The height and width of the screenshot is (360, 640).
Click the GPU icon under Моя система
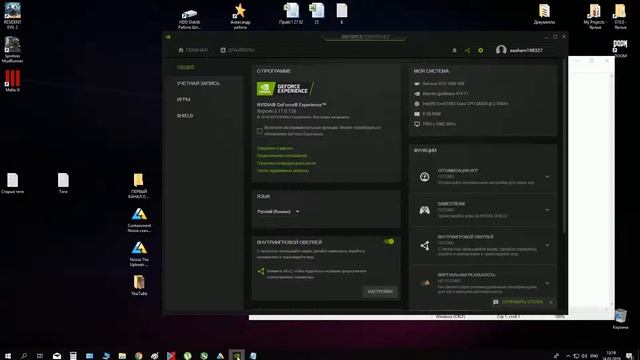[x=417, y=84]
